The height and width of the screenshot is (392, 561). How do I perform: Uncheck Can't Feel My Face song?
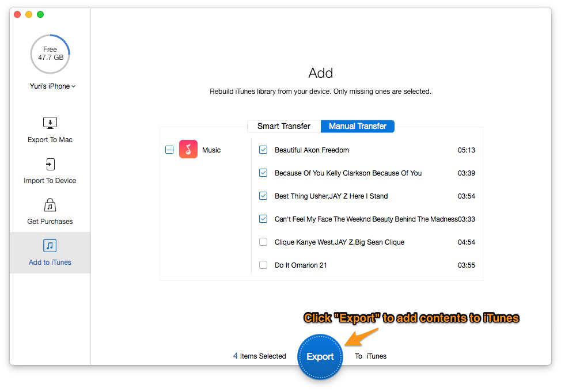coord(263,219)
